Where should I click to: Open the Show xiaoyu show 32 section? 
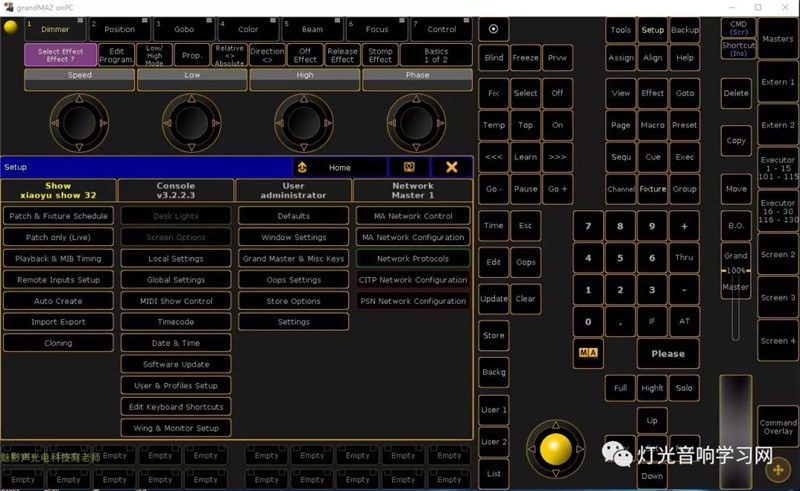[58, 190]
